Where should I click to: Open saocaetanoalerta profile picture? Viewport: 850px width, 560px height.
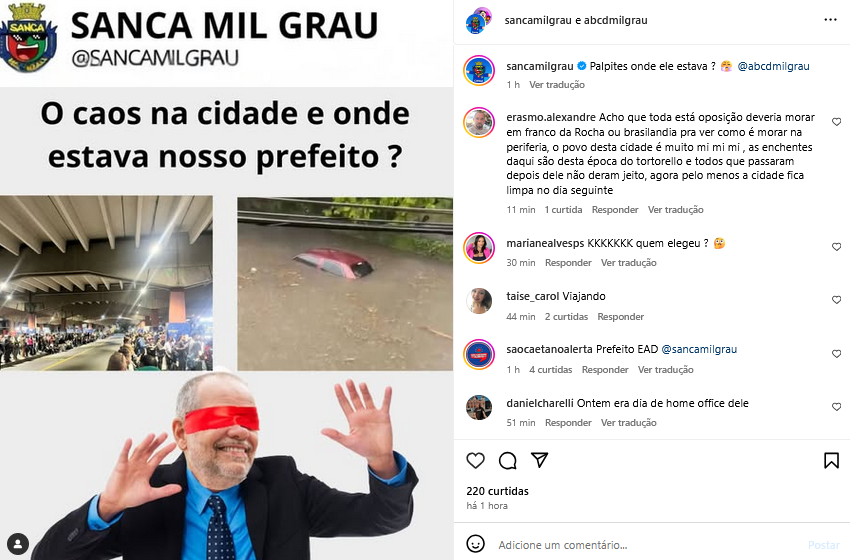pos(479,354)
